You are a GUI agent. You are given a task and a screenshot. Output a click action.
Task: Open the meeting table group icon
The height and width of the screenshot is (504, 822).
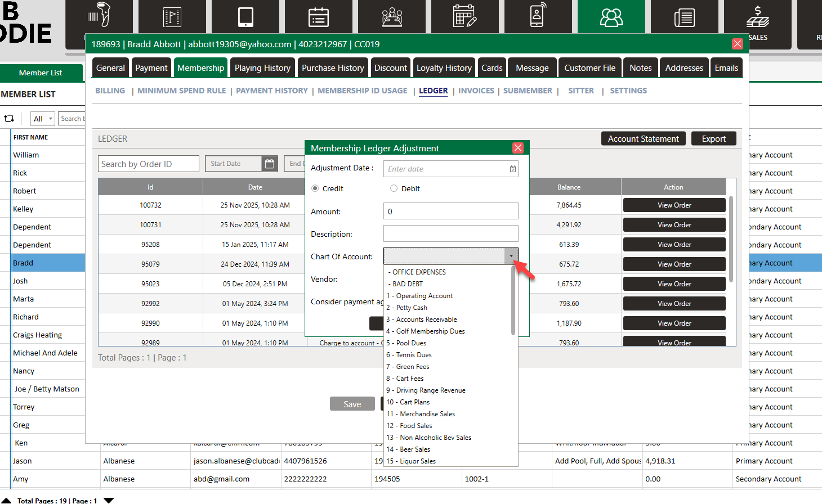pyautogui.click(x=392, y=17)
